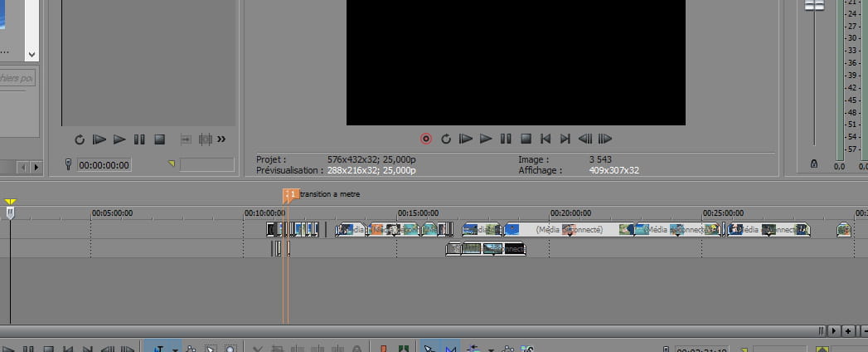868x352 pixels.
Task: Open the edit tool dropdown arrow
Action: pos(175,350)
